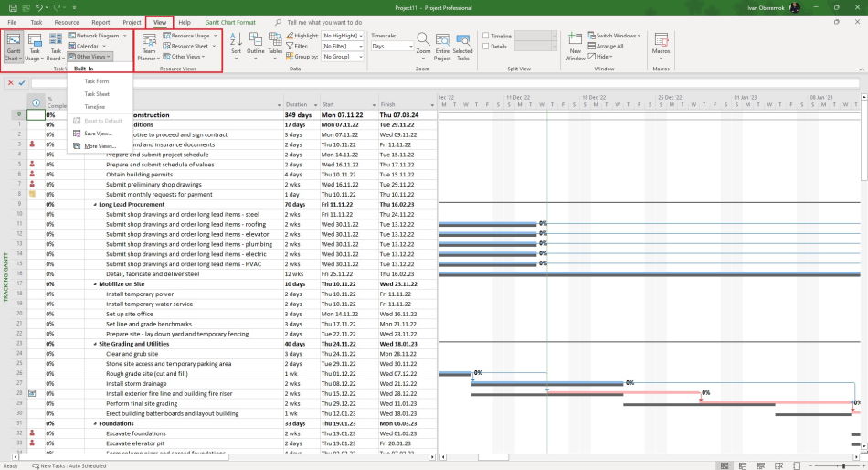
Task: Open the Group by dropdown
Action: coord(361,57)
